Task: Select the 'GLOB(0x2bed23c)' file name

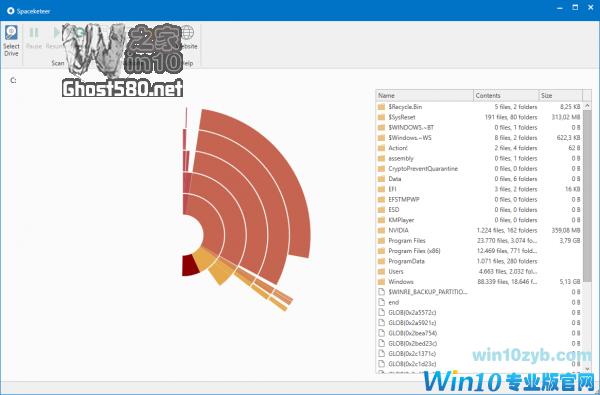Action: click(x=412, y=343)
